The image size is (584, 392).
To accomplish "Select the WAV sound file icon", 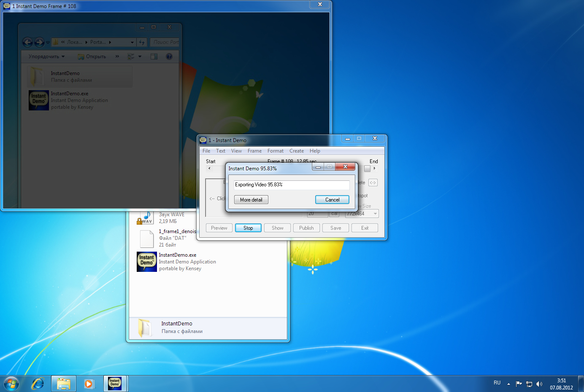I will coord(145,218).
